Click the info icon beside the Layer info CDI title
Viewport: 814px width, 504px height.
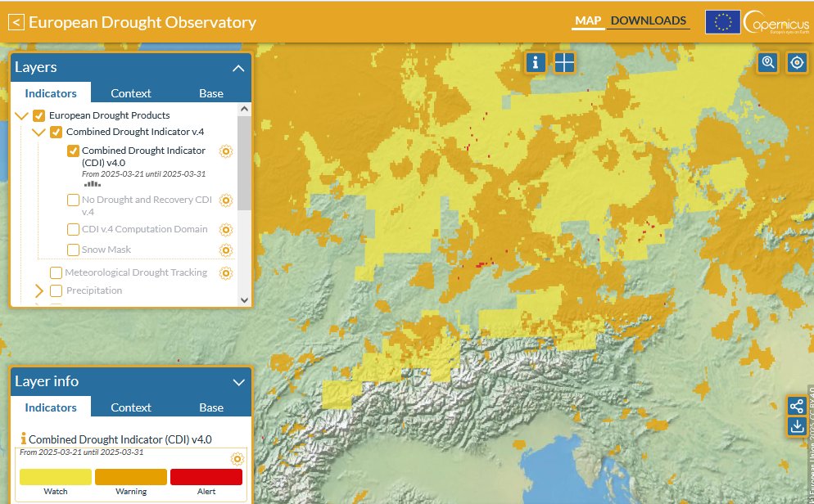click(24, 439)
